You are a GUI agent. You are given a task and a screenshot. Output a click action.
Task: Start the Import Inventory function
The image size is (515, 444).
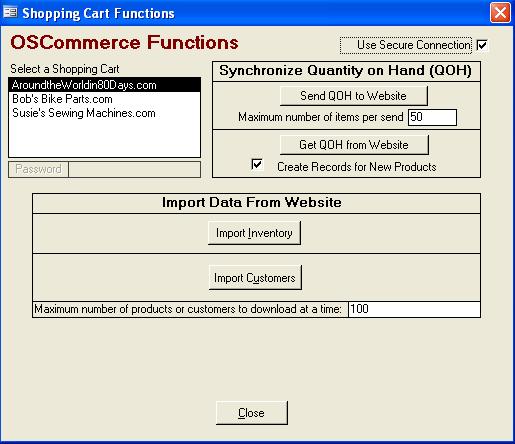[254, 233]
